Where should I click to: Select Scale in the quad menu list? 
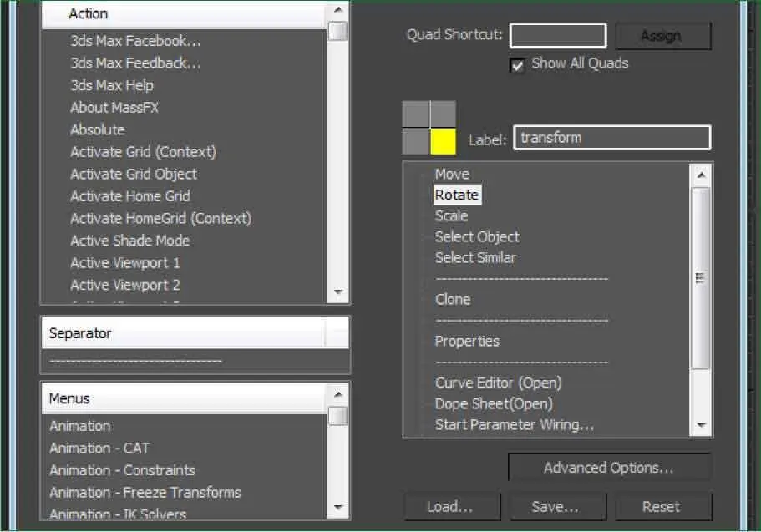[451, 216]
